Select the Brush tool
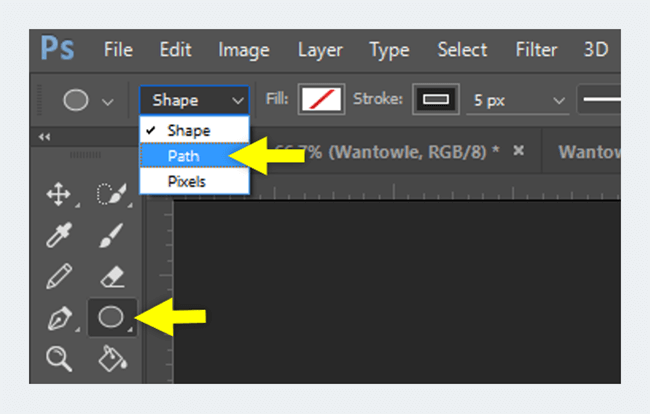This screenshot has height=414, width=650. click(109, 236)
